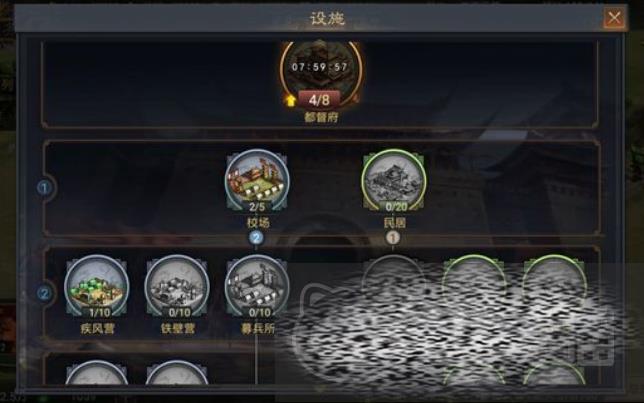
Task: Click the 设施 title header
Action: pos(327,18)
